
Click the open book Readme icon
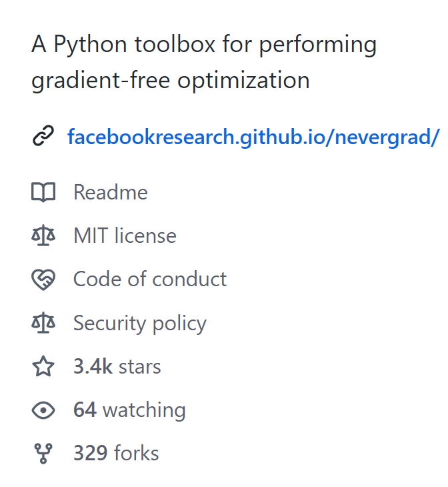tap(43, 192)
